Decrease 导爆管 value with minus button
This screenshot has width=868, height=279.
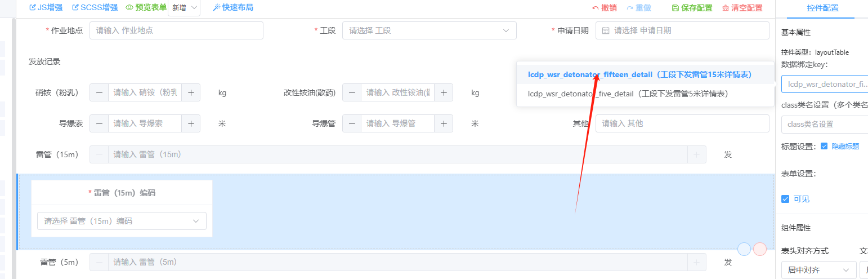point(352,123)
